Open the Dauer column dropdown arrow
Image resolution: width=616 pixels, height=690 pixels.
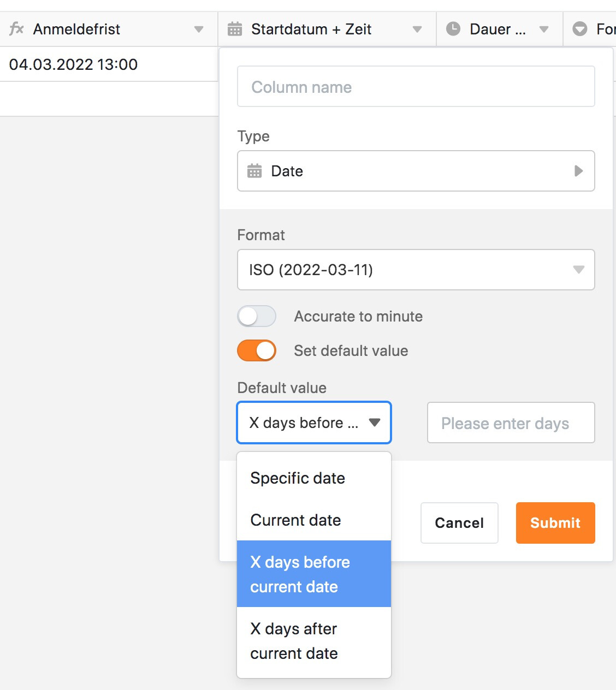click(544, 29)
